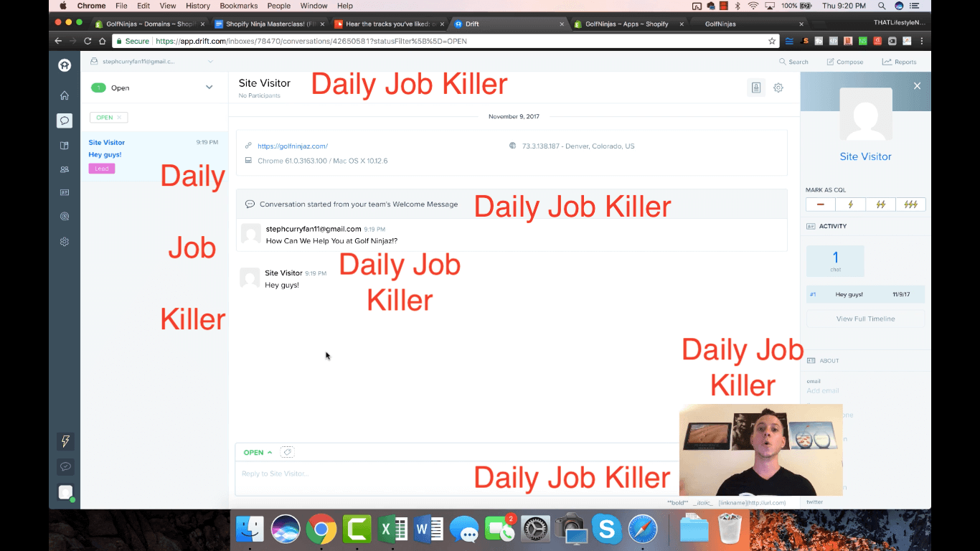Screen dimensions: 980x551
Task: Mark as CQL with minus option
Action: tap(821, 204)
